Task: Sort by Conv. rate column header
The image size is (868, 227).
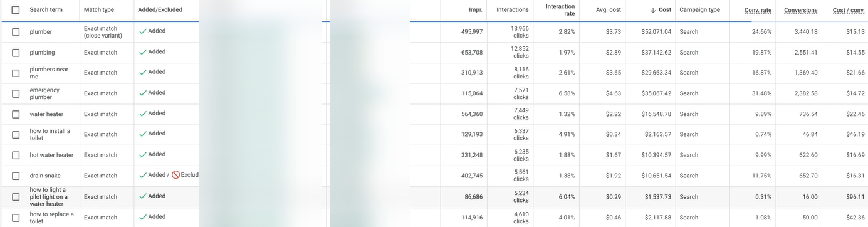Action: (x=758, y=10)
